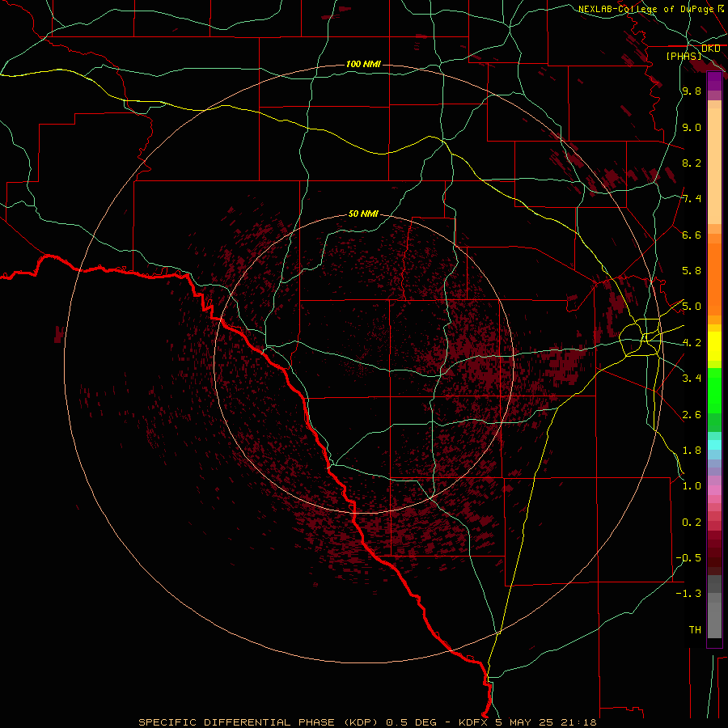This screenshot has height=728, width=728.
Task: Select the 3.4 value on the scale
Action: [692, 379]
